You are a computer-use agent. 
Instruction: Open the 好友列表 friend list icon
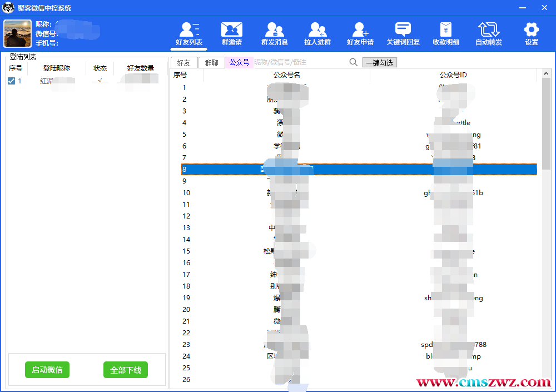coord(189,30)
